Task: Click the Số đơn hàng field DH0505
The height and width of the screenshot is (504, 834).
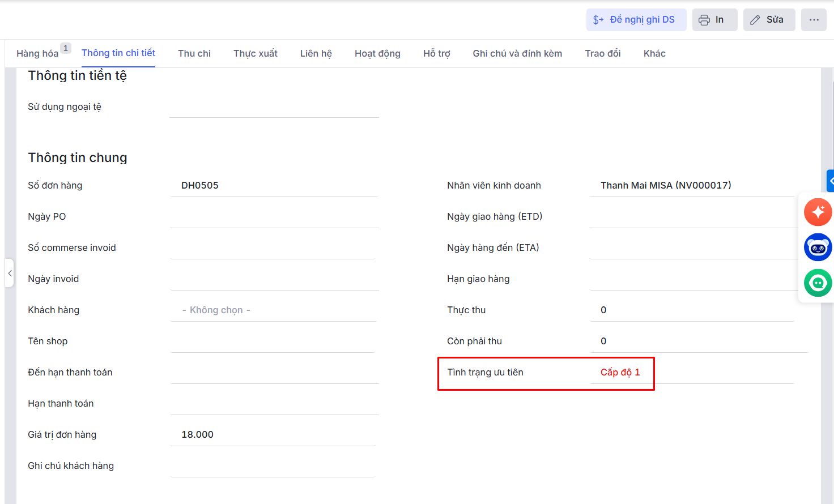Action: 274,185
